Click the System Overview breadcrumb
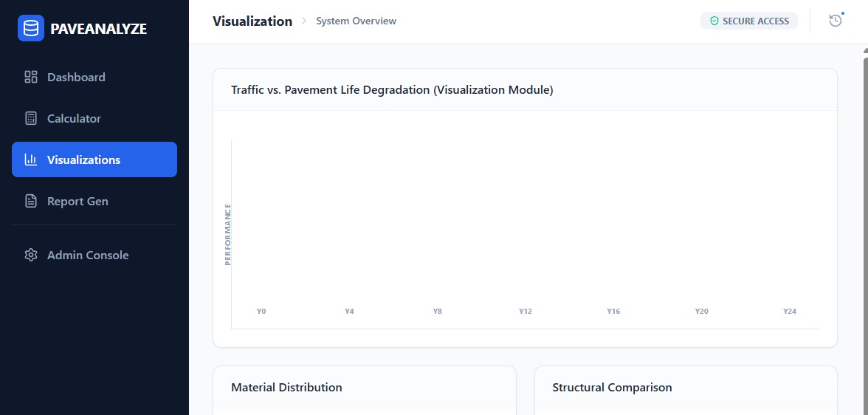The image size is (868, 415). pyautogui.click(x=356, y=21)
